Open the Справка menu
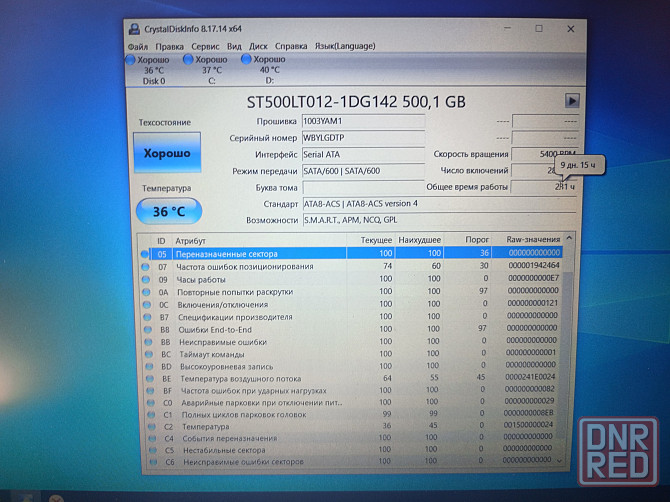 (291, 46)
